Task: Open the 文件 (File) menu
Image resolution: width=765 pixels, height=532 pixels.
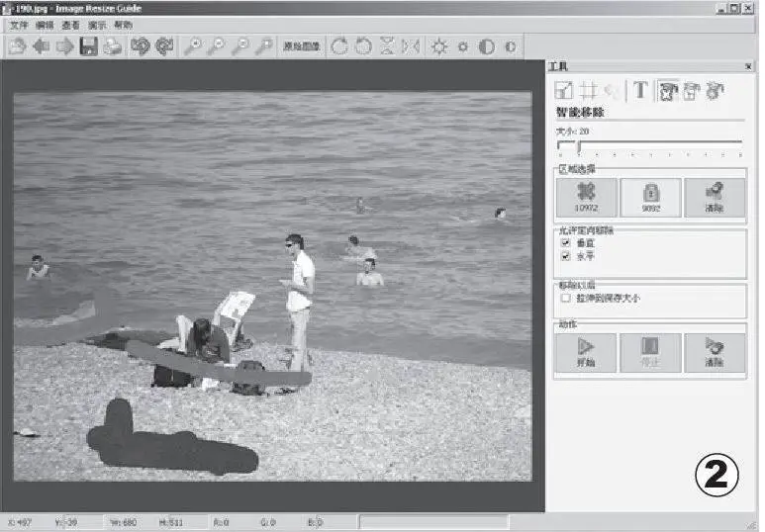Action: 19,24
